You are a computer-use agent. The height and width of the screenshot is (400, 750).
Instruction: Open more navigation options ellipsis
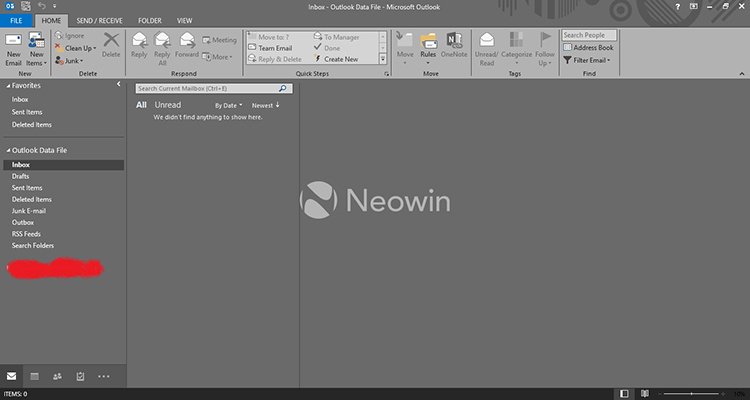(x=104, y=377)
